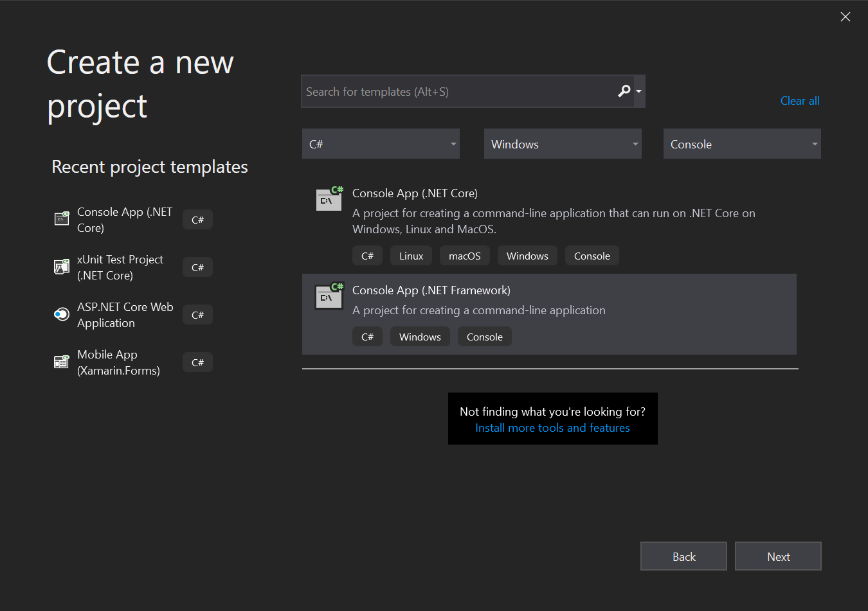The image size is (868, 611).
Task: Click the Windows tag under .NET Framework template
Action: 420,337
